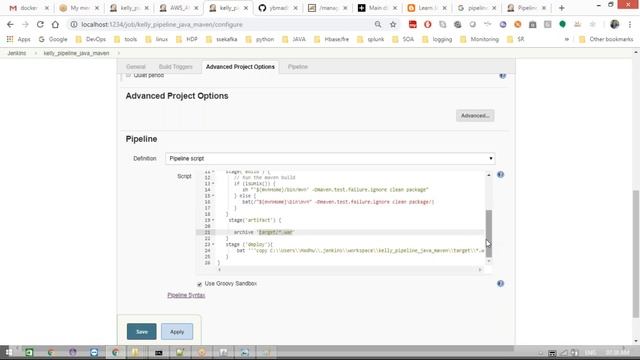This screenshot has width=640, height=360.
Task: Switch to the Pipeline config tab
Action: coord(298,67)
